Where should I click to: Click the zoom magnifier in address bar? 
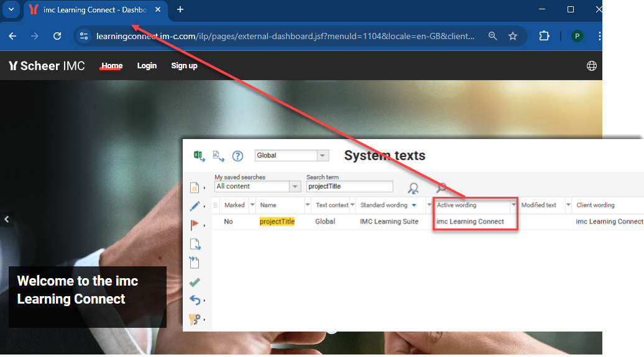coord(492,36)
